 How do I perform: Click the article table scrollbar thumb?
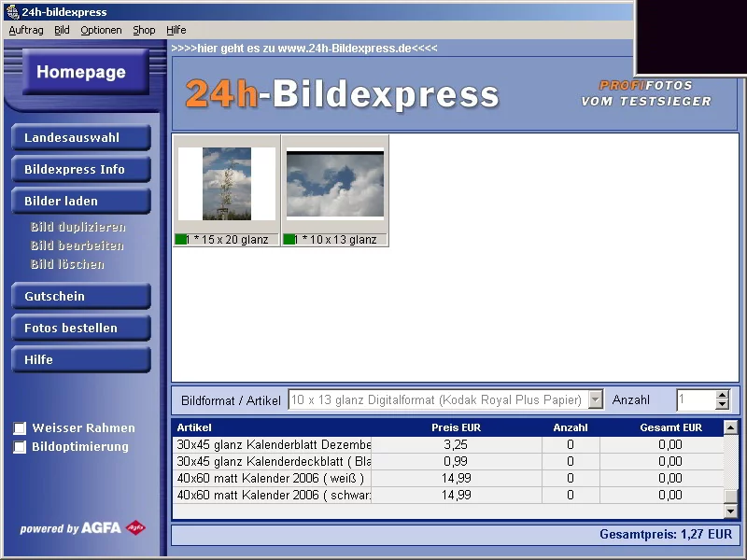pyautogui.click(x=730, y=497)
